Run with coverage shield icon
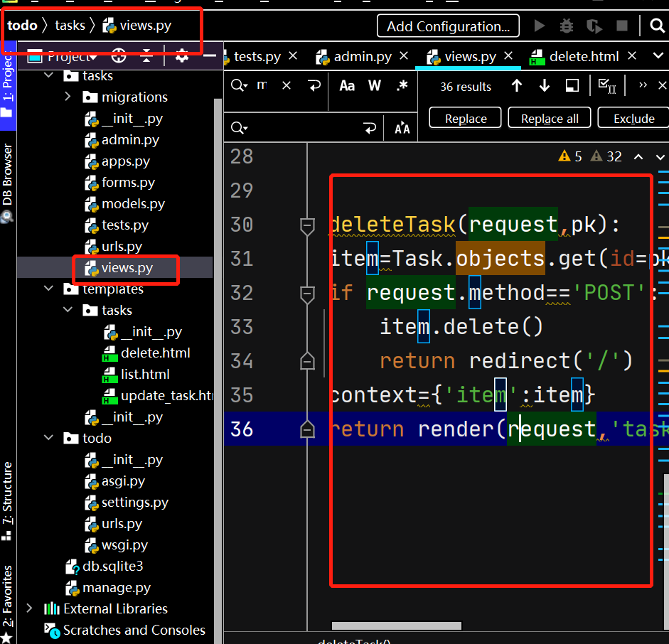Screen dimensions: 669x644 594,26
